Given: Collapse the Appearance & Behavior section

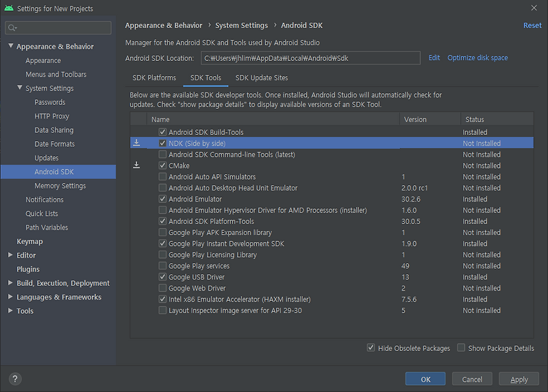Looking at the screenshot, I should pyautogui.click(x=10, y=47).
